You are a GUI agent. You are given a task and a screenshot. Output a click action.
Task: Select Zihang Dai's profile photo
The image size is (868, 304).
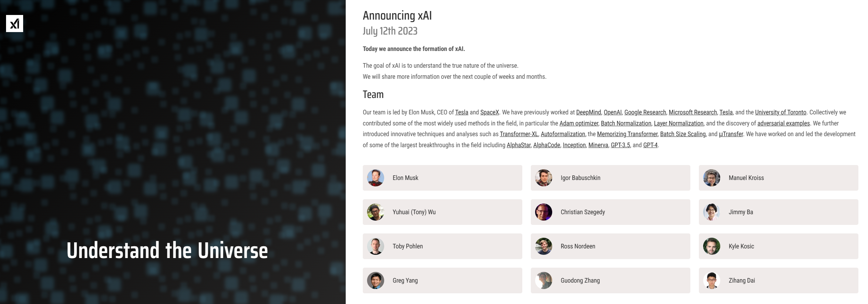pos(712,280)
